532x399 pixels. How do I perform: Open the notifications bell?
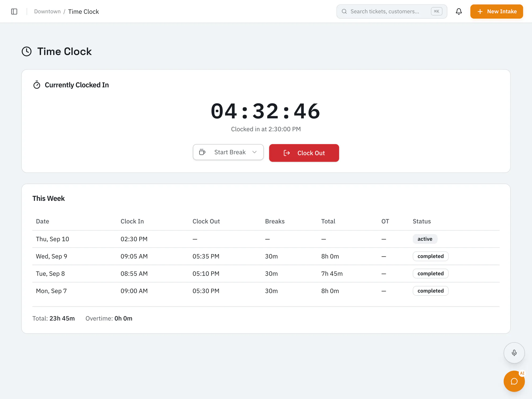click(x=459, y=11)
